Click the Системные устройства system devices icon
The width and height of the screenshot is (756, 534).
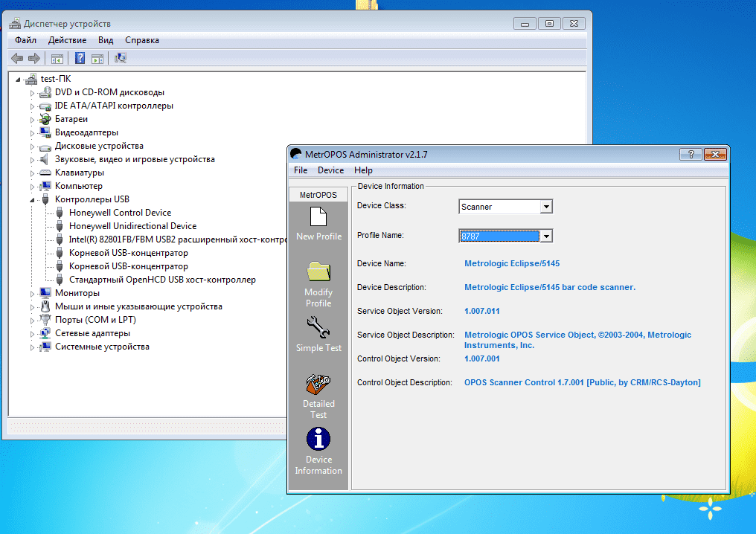[x=45, y=347]
